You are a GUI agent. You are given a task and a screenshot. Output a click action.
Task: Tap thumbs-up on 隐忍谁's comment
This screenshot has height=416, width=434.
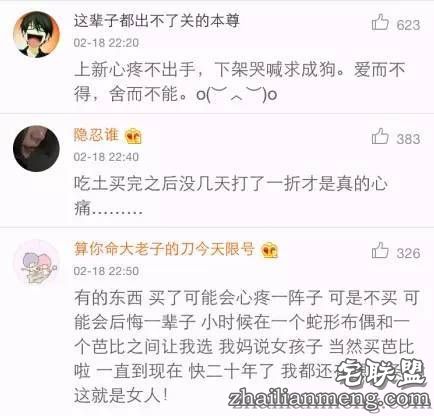(x=380, y=137)
